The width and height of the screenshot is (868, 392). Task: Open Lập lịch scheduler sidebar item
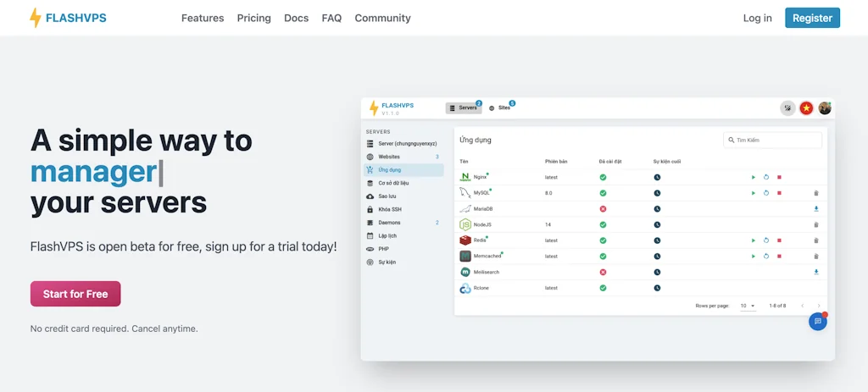point(403,235)
